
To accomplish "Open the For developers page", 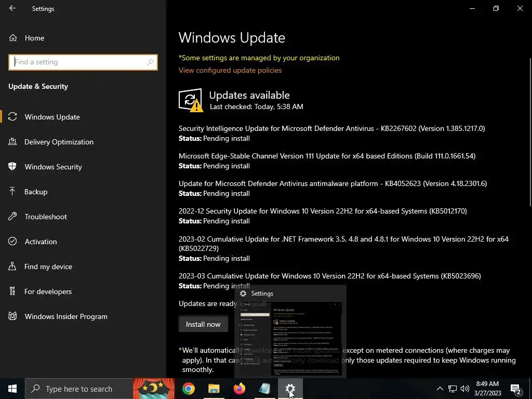I will [48, 291].
